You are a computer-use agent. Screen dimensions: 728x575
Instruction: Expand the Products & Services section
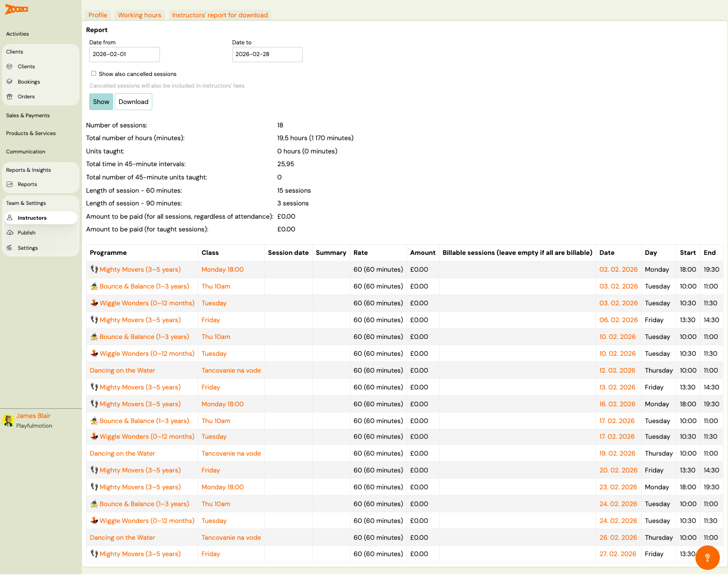(x=31, y=134)
